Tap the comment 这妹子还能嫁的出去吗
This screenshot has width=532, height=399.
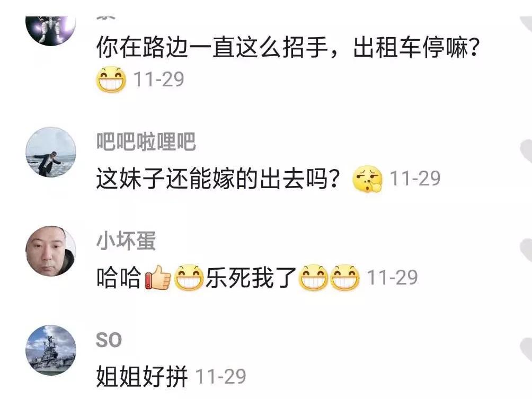pos(218,179)
